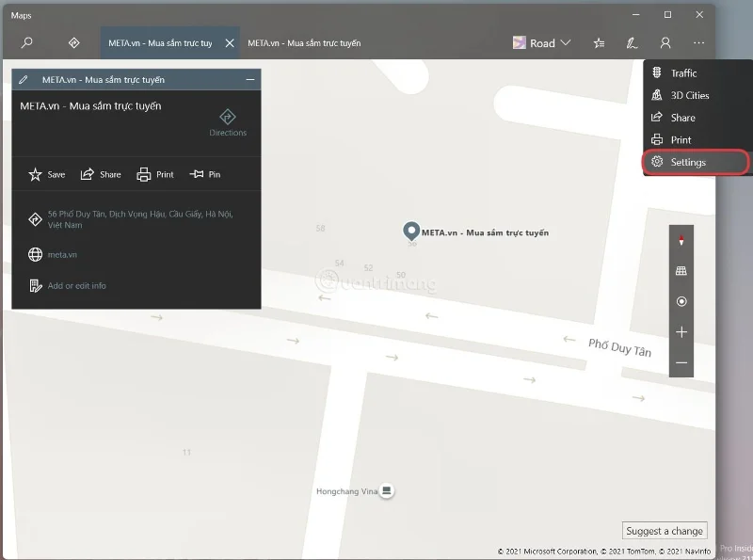Open the account person icon
This screenshot has height=560, width=753.
click(x=665, y=43)
